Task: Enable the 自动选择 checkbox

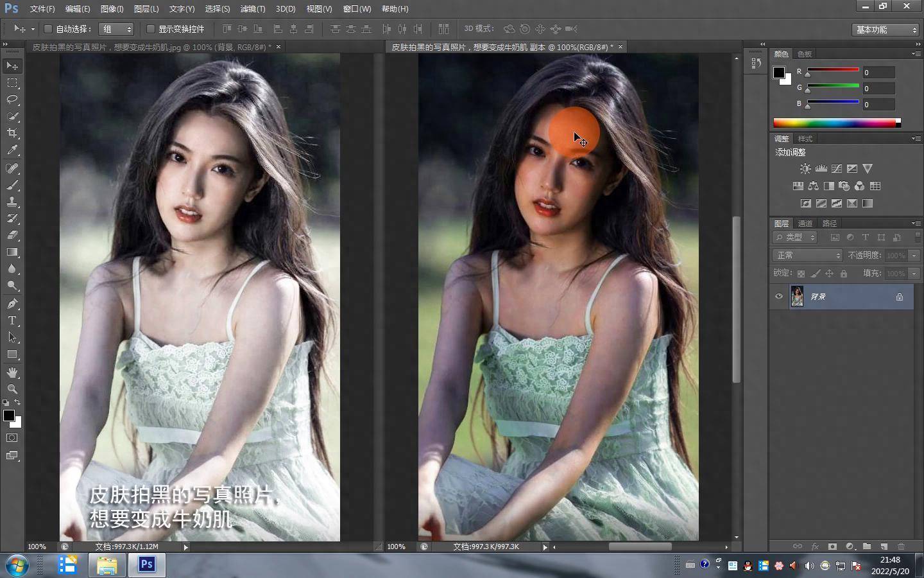Action: click(x=48, y=29)
